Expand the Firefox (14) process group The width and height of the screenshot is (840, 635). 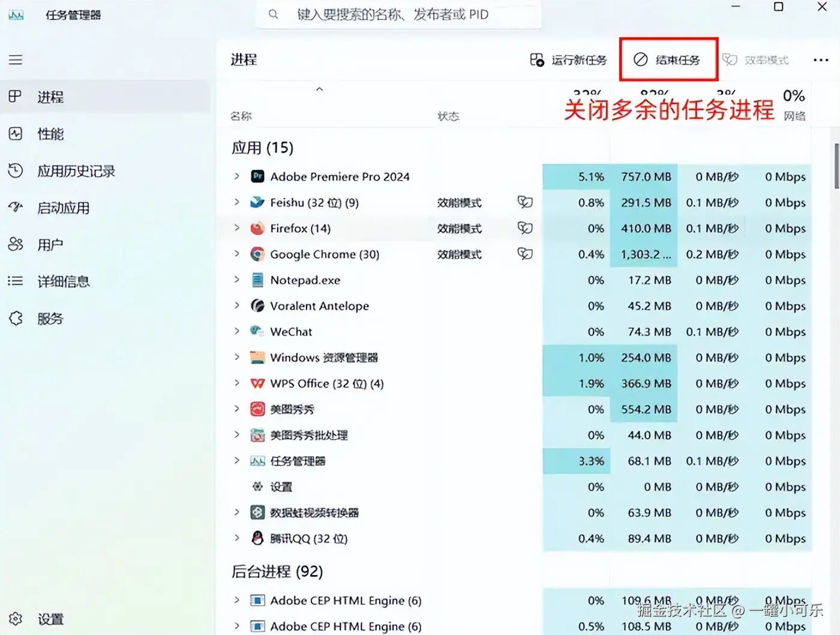236,228
